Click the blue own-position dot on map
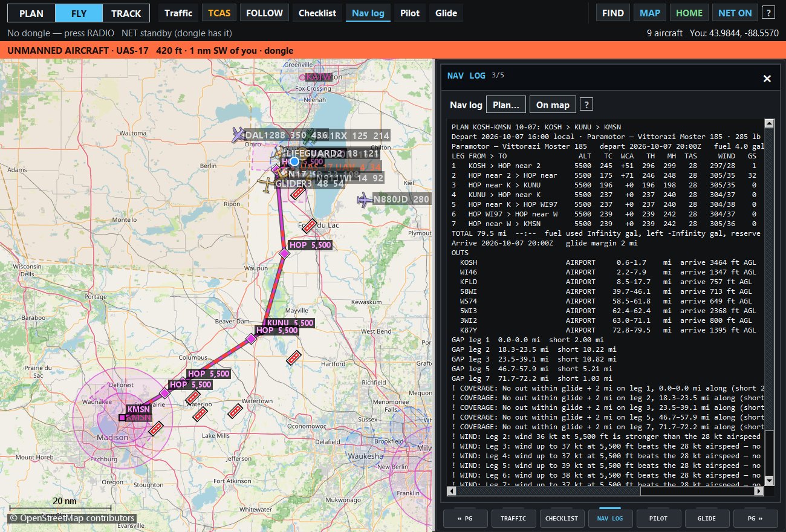This screenshot has width=786, height=532. point(294,161)
